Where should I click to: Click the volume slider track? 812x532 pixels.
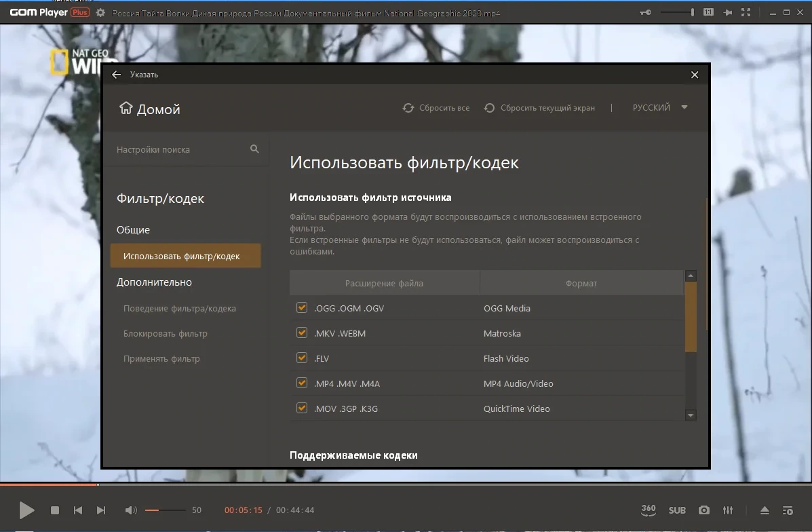click(166, 510)
